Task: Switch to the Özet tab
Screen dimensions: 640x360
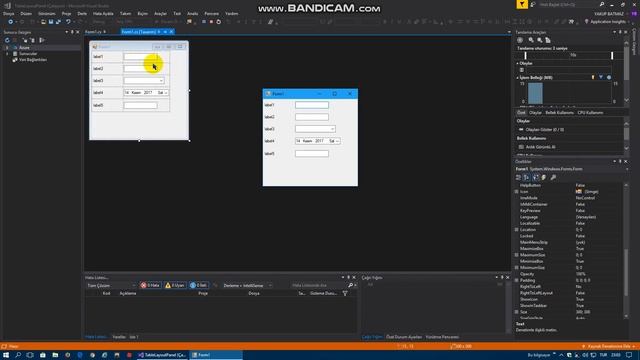Action: [x=521, y=113]
